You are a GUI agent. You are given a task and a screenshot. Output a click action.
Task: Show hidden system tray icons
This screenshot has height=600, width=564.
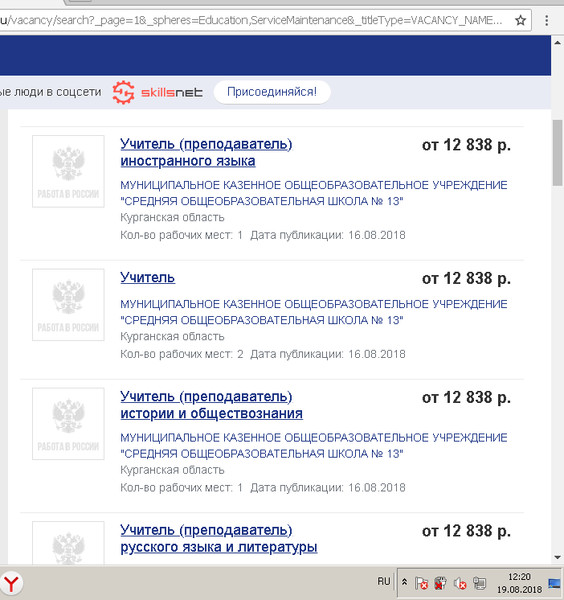(x=404, y=582)
